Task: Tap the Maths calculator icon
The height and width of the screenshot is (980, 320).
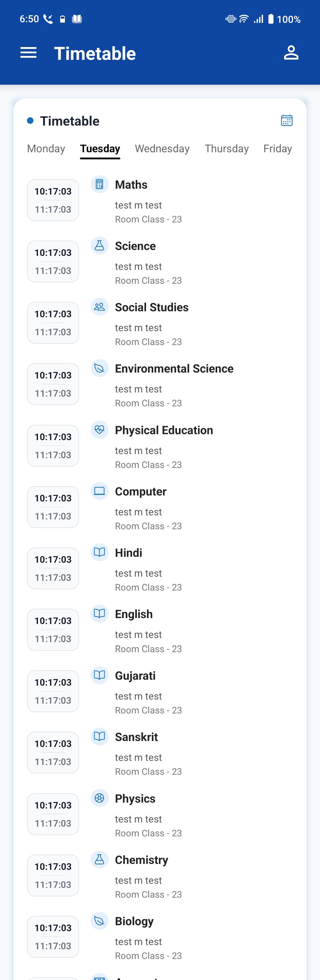Action: [x=99, y=185]
